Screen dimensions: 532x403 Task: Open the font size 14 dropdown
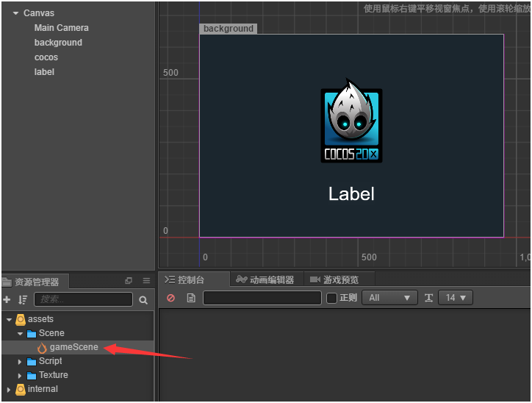[456, 298]
